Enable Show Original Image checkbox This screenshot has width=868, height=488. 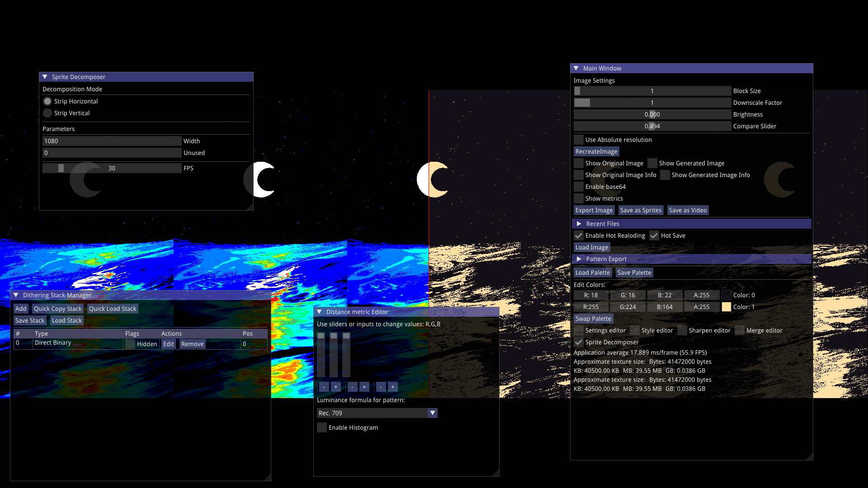(x=579, y=163)
